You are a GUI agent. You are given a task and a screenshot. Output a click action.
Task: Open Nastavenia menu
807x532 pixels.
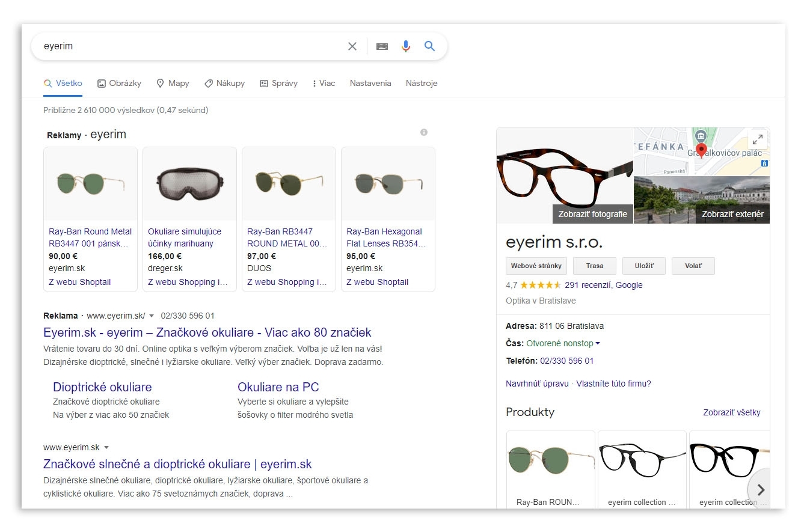[370, 84]
